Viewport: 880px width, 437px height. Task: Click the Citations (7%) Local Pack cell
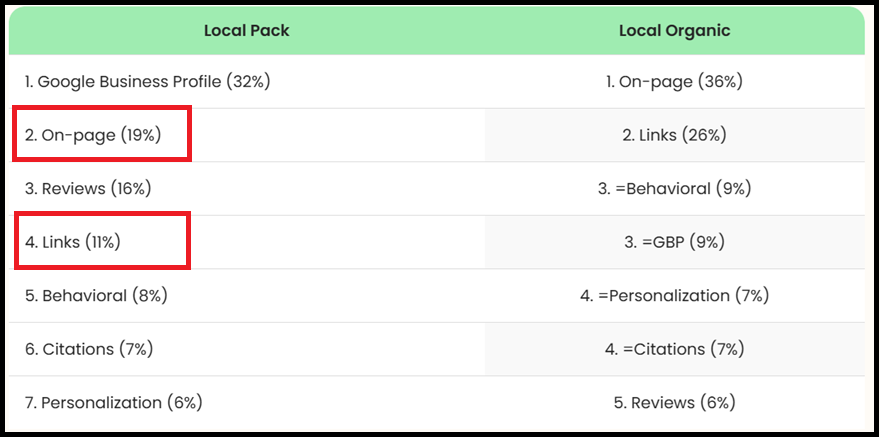[89, 349]
